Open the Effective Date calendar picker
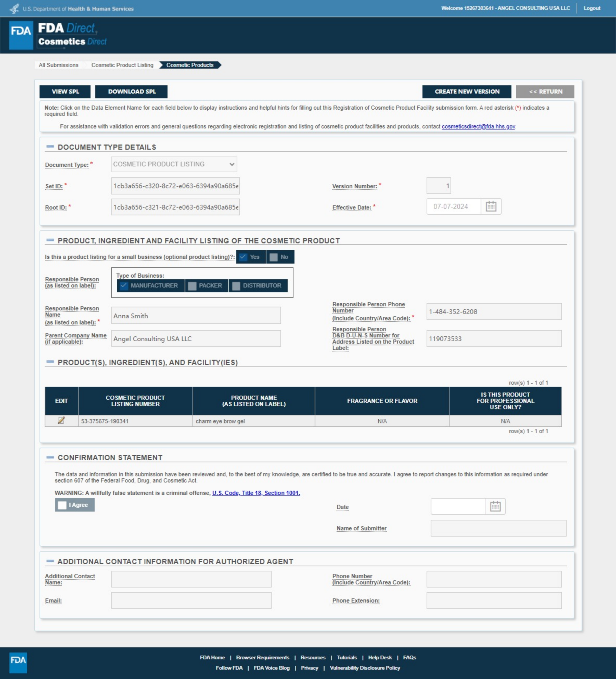The image size is (616, 679). (x=491, y=206)
